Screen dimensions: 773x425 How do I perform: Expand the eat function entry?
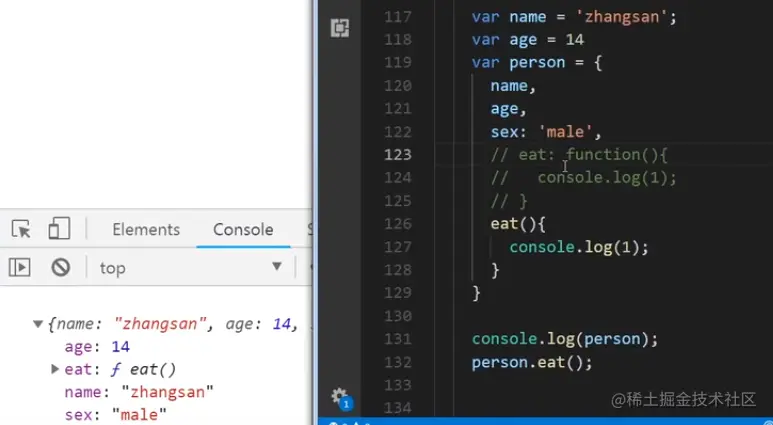point(55,369)
